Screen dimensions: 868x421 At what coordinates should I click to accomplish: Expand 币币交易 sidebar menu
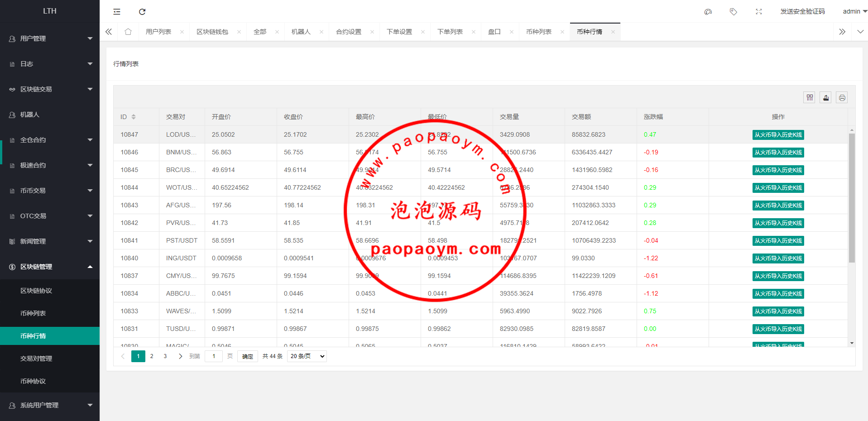click(x=50, y=191)
